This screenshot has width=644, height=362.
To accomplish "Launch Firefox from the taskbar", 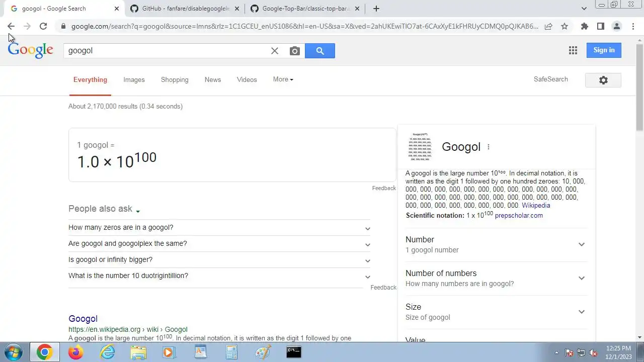I will tap(76, 352).
